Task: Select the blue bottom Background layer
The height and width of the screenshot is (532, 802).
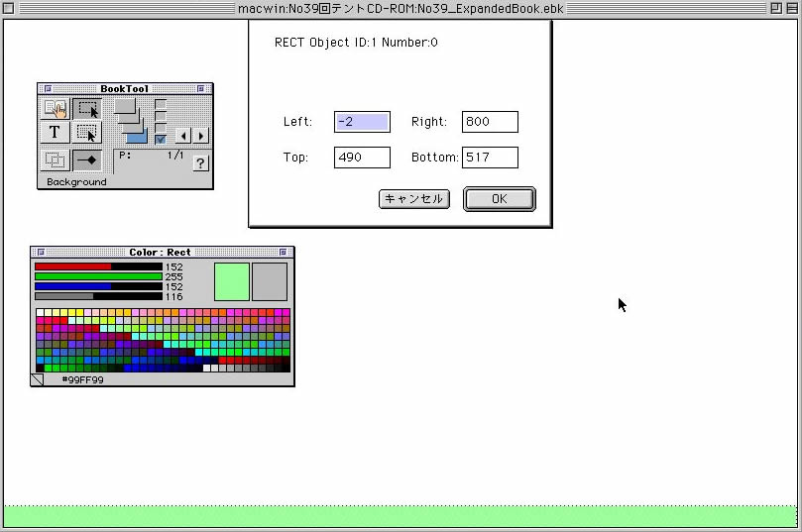Action: tap(137, 138)
